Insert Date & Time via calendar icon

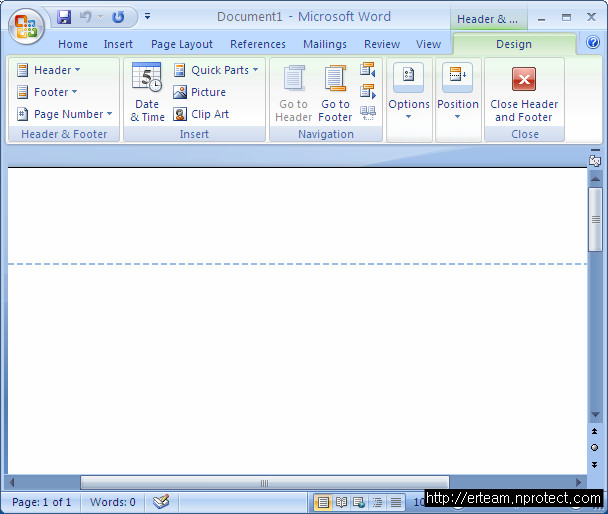pyautogui.click(x=147, y=92)
